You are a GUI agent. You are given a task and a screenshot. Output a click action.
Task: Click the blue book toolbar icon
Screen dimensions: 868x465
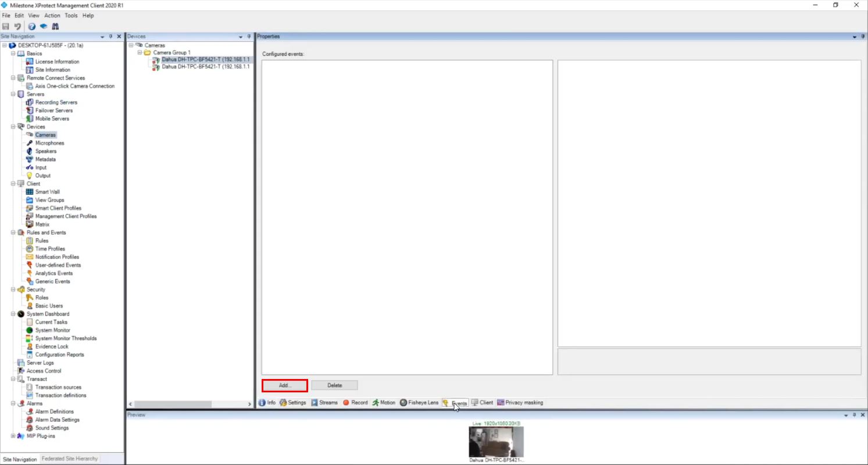pos(43,26)
